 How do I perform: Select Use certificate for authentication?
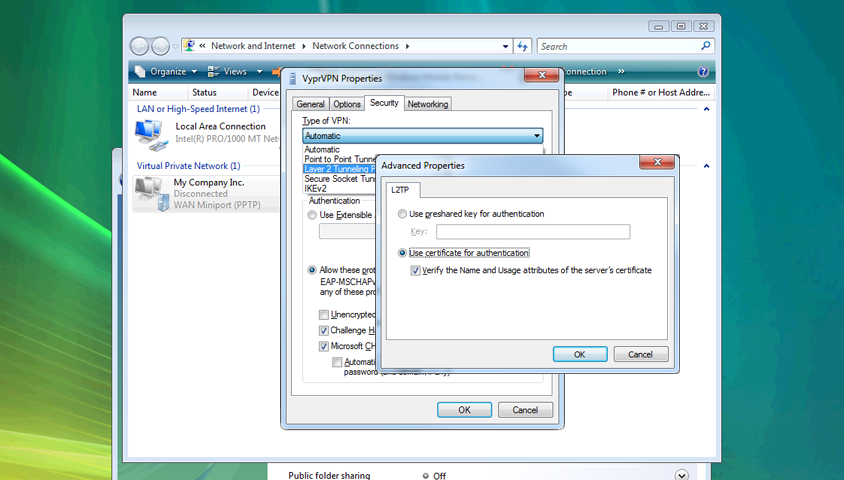tap(403, 253)
